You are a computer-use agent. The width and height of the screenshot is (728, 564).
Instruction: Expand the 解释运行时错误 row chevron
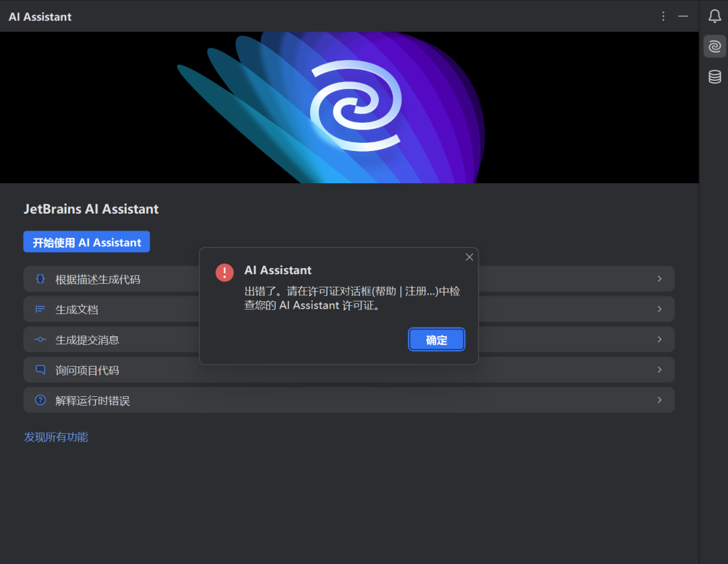click(659, 400)
